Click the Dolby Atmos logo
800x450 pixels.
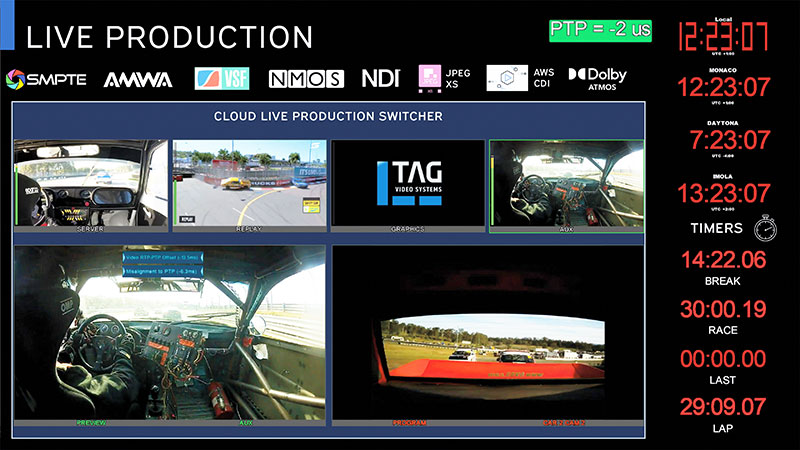(x=597, y=79)
